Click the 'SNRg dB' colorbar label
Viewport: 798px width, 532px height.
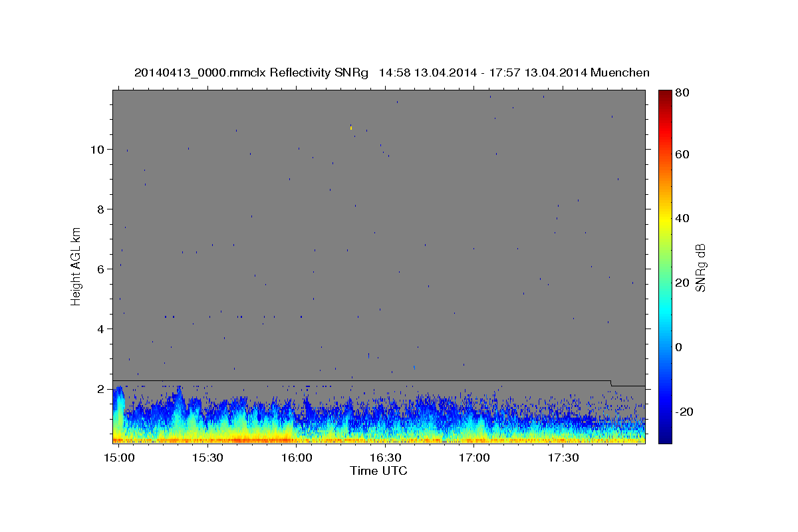click(x=700, y=267)
